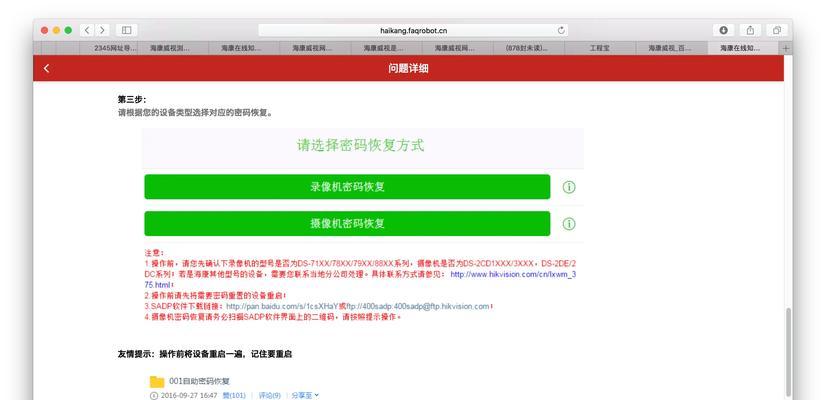
Task: Click the 2016-09-27 16:47 timestamp
Action: click(189, 395)
